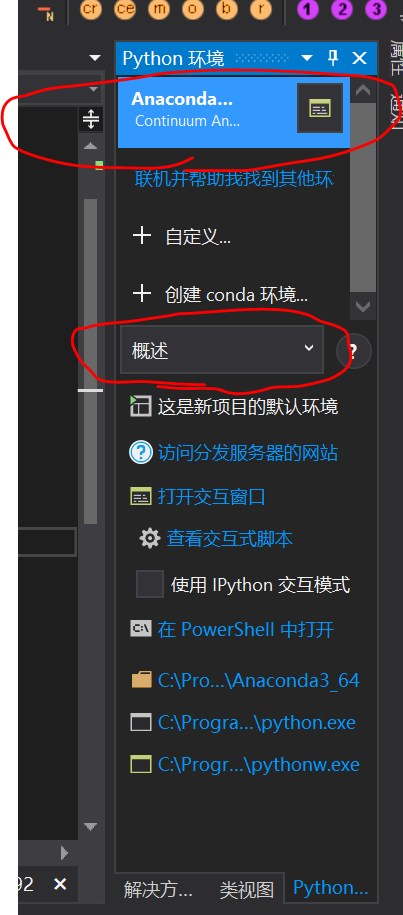Open interactive window icon on Anaconda entry

[320, 108]
